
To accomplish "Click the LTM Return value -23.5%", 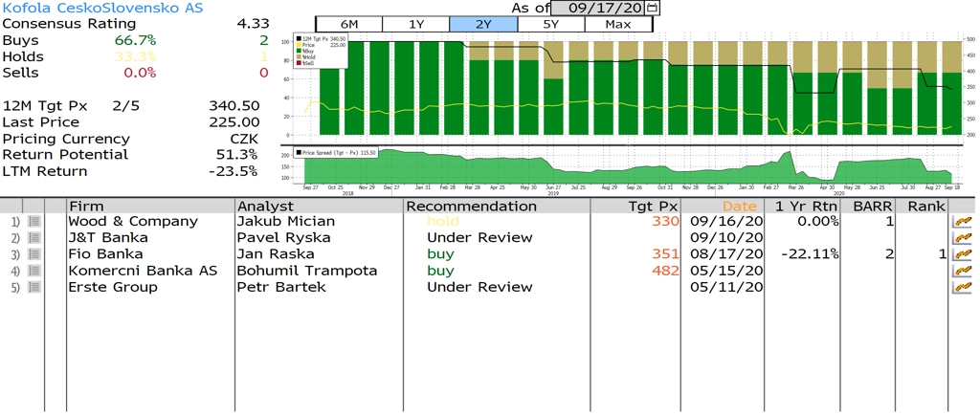I will click(235, 171).
